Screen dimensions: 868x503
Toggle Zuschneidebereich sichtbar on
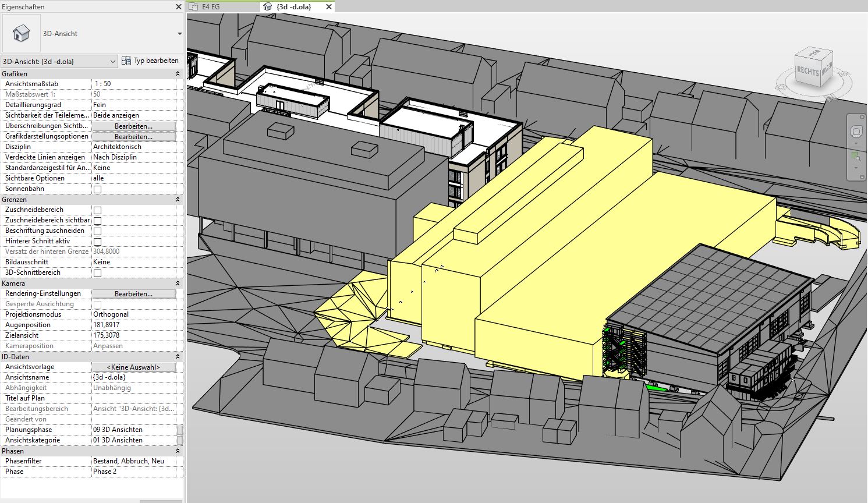pos(96,220)
